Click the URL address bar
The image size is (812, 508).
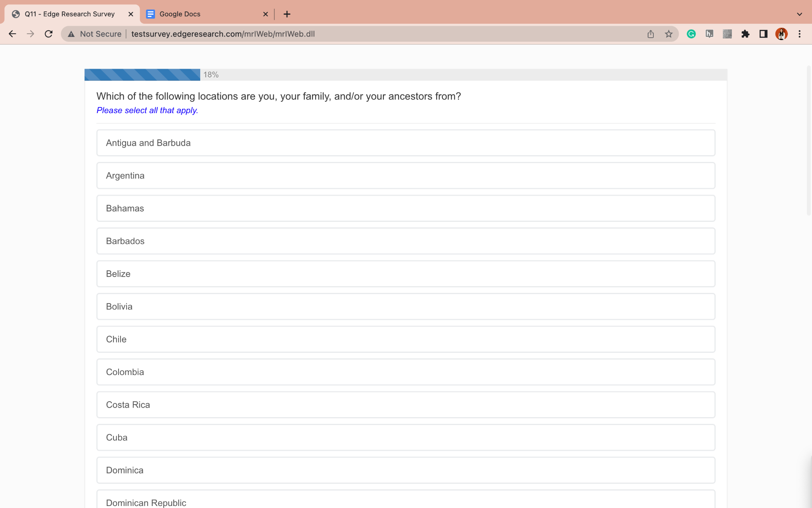(x=357, y=34)
